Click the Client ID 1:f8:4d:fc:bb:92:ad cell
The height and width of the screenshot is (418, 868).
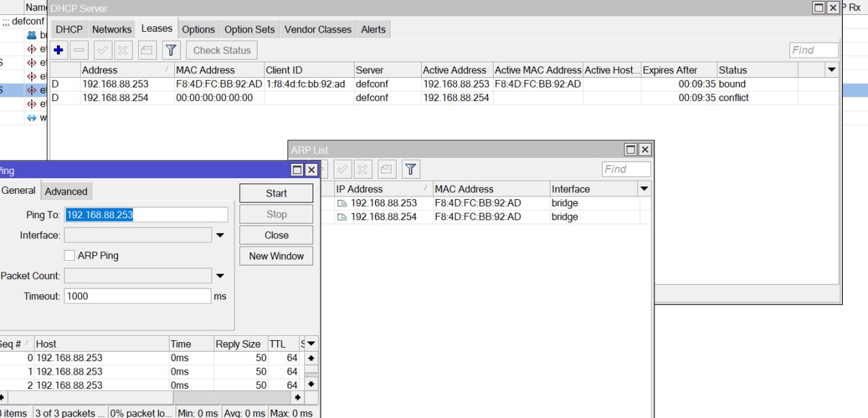(309, 84)
